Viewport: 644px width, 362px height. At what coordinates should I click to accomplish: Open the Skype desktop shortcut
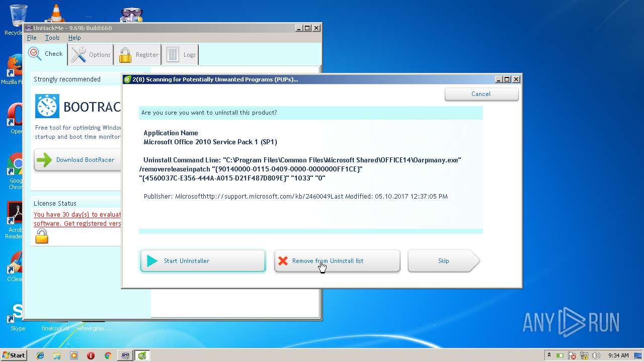point(17,317)
